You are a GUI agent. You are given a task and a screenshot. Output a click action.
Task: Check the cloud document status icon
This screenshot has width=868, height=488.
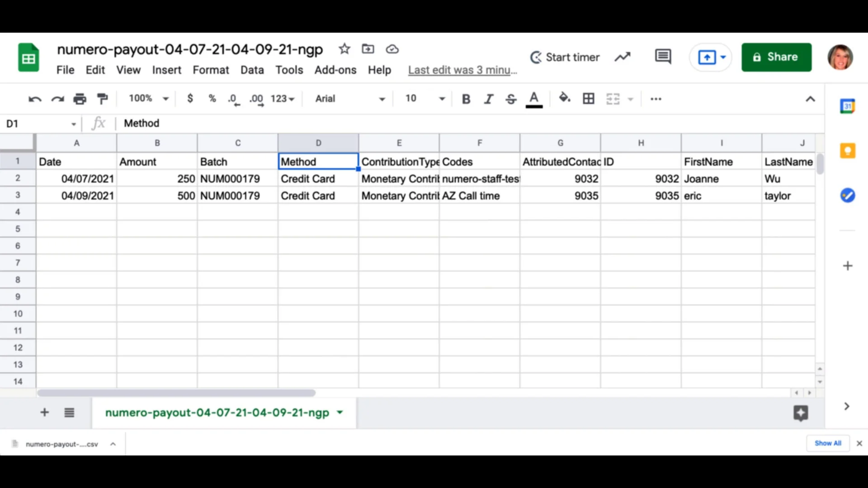point(392,49)
